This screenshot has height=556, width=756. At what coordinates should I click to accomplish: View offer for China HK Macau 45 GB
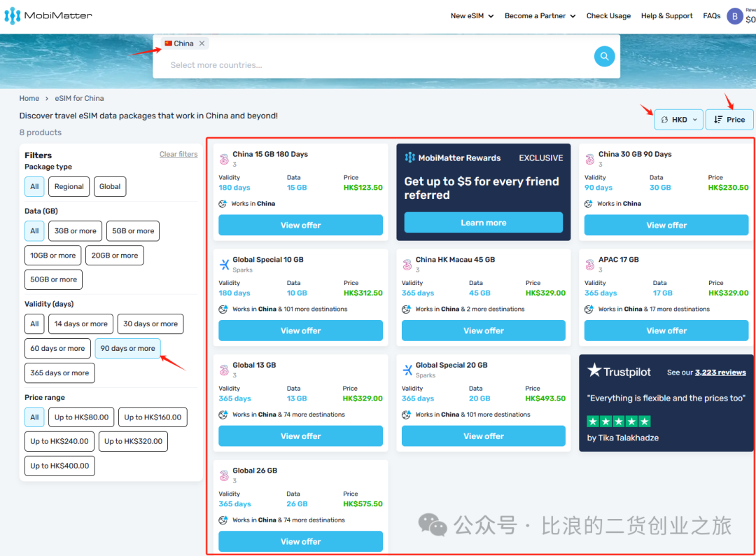[x=484, y=331]
